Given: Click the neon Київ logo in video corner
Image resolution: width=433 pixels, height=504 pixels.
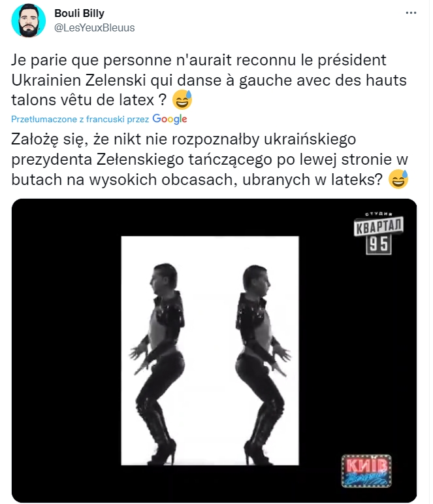Looking at the screenshot, I should click(366, 470).
